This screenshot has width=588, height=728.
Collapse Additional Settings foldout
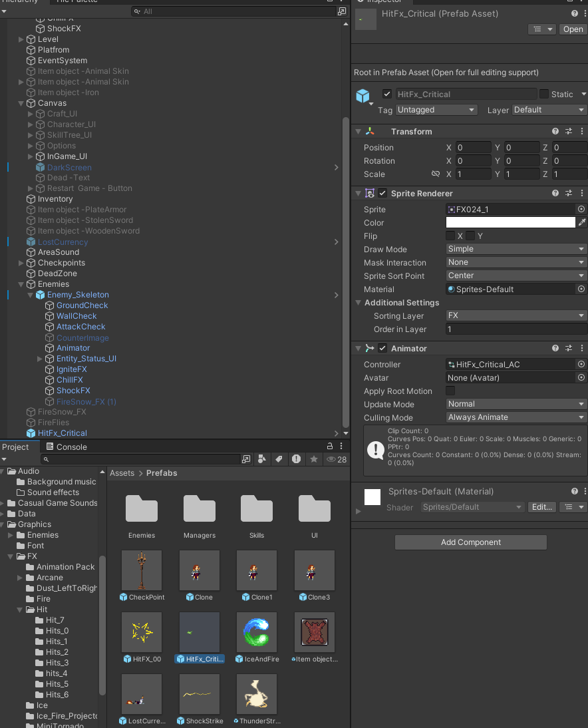359,302
